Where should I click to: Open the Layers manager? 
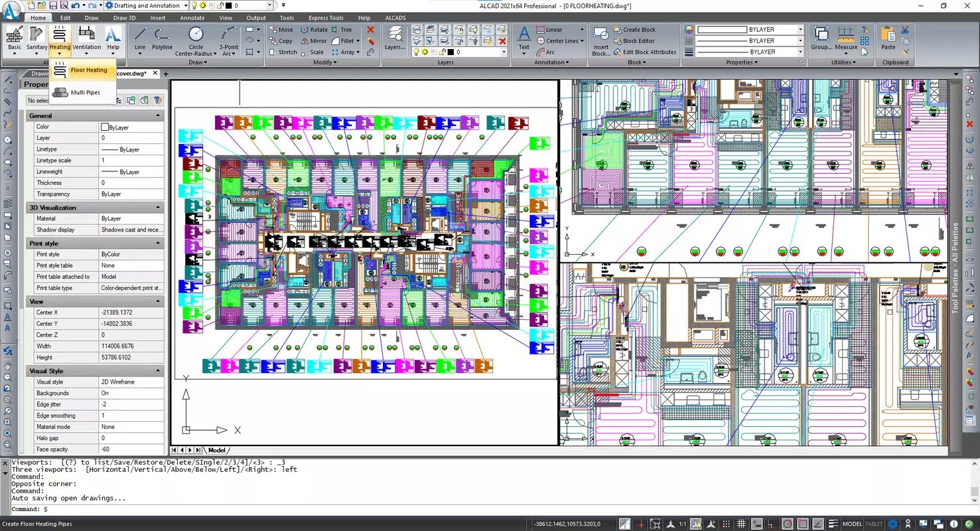tap(394, 38)
